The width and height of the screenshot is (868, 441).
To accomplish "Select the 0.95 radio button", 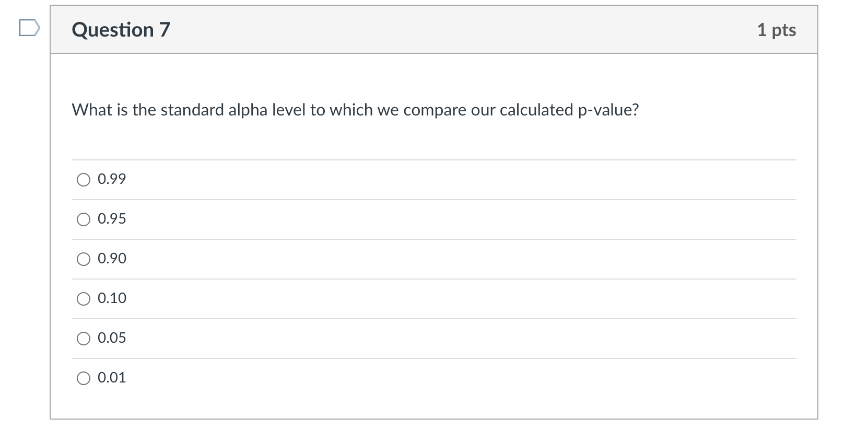I will click(84, 219).
